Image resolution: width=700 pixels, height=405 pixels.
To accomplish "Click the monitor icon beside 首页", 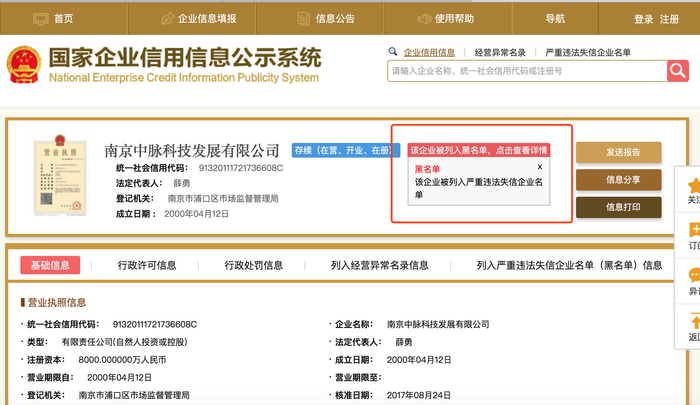I will pyautogui.click(x=41, y=19).
